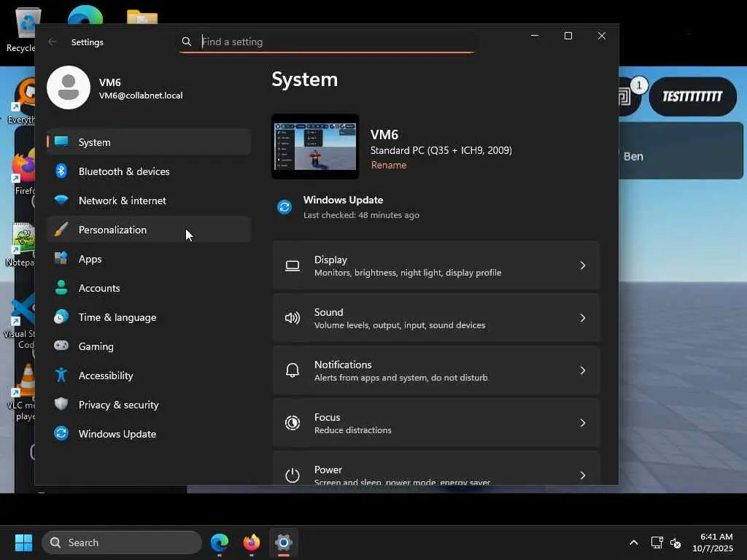The image size is (747, 560).
Task: Open the Focus settings row
Action: point(436,423)
